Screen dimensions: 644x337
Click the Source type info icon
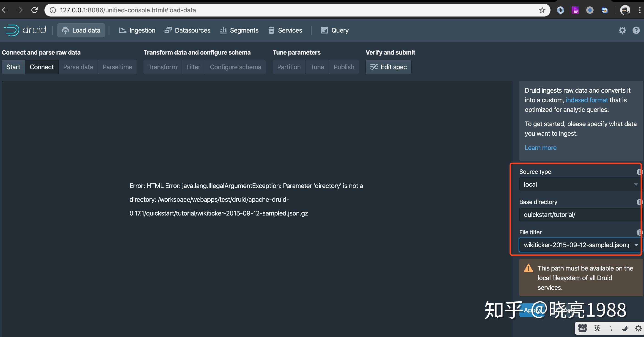pyautogui.click(x=639, y=172)
